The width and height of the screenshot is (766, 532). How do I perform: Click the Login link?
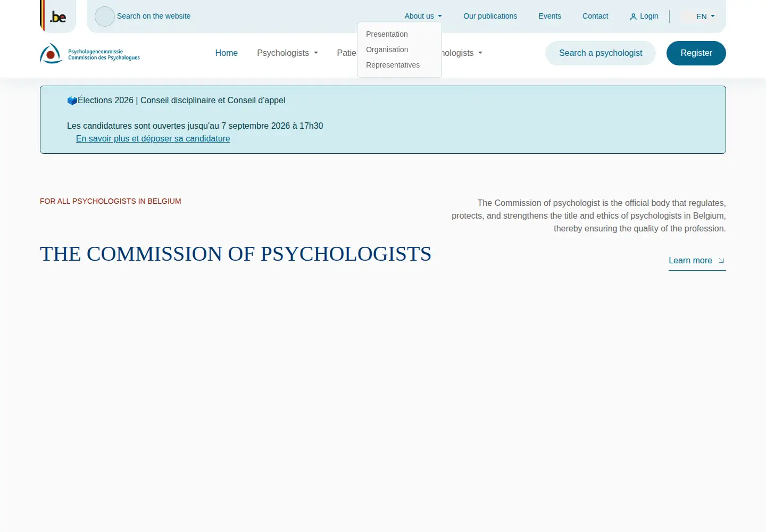[x=644, y=16]
